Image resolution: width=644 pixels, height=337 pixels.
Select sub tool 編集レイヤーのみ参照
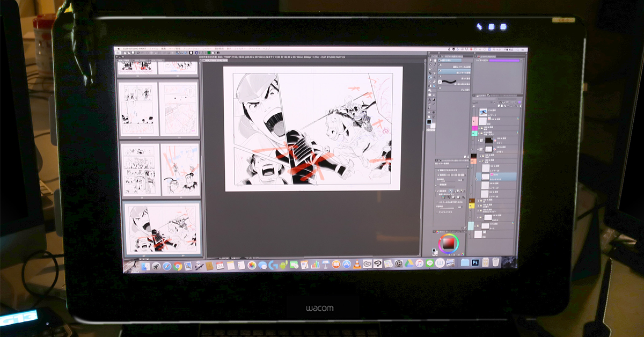tap(455, 65)
